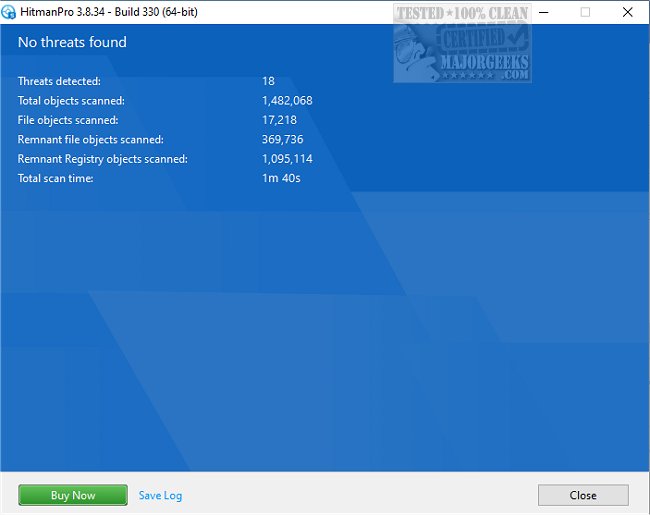Image resolution: width=650 pixels, height=515 pixels.
Task: Click the HitmanPro 3.8.34 window title text
Action: pos(109,12)
